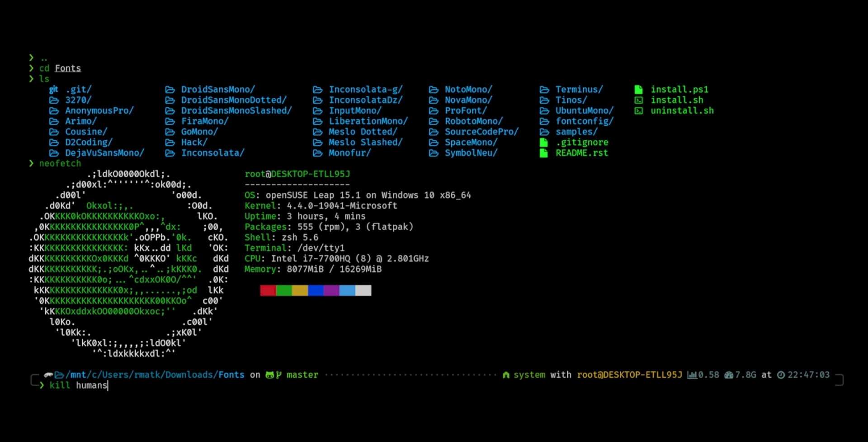Click the file icon next to README.rst
Viewport: 868px width, 442px height.
[x=544, y=153]
